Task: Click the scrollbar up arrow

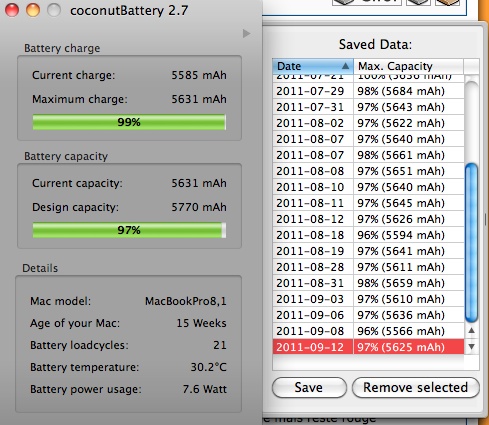Action: coord(471,330)
